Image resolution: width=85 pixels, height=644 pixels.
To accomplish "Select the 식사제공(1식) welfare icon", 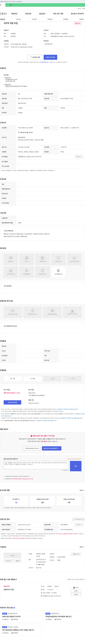I will pyautogui.click(x=58, y=272).
